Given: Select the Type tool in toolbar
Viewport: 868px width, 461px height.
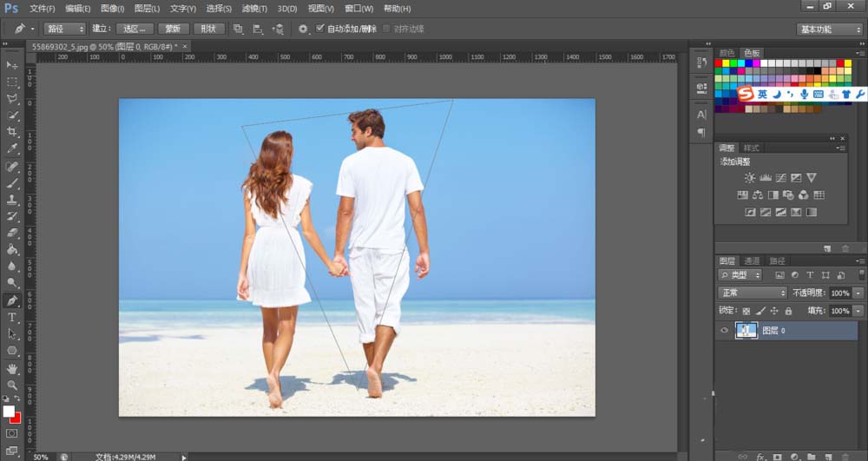Looking at the screenshot, I should click(12, 318).
